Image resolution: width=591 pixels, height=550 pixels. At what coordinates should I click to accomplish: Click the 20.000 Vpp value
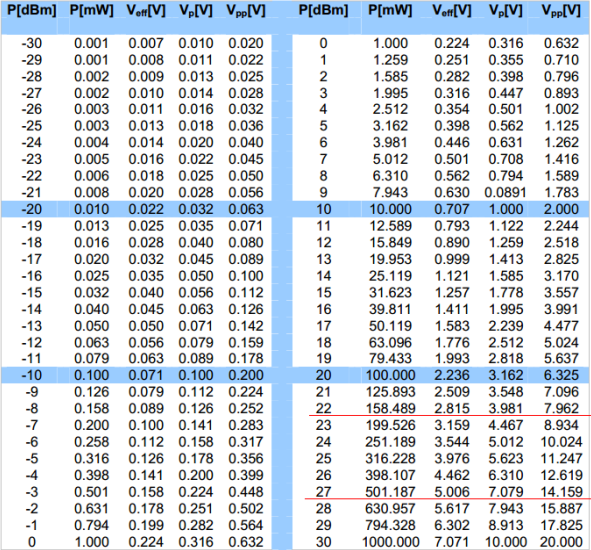(562, 542)
